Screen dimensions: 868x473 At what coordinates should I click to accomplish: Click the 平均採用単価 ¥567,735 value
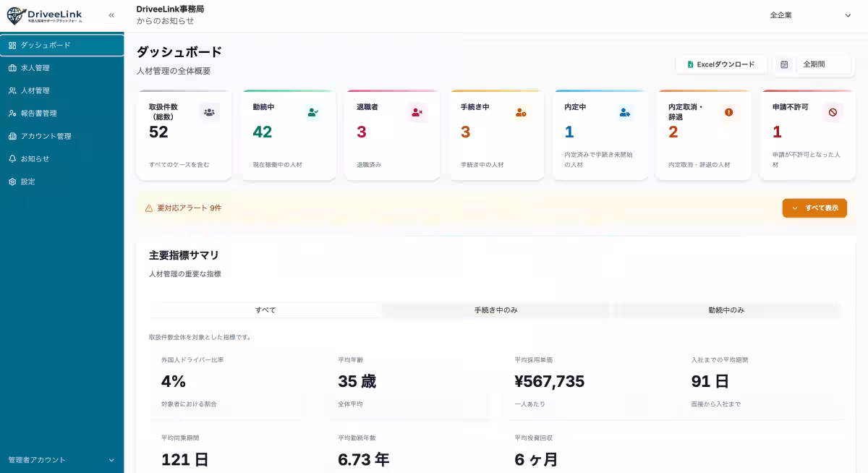click(x=550, y=381)
